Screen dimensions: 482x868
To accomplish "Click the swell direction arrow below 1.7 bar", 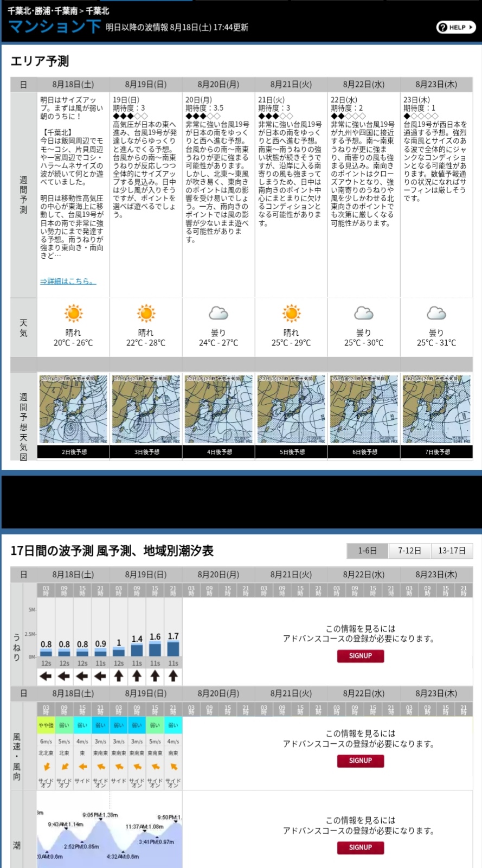I will tap(173, 676).
